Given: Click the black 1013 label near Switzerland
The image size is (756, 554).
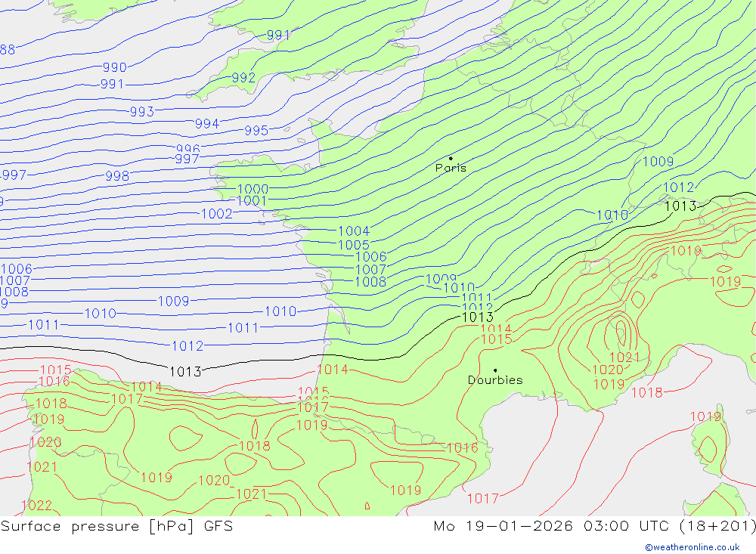Looking at the screenshot, I should coord(680,206).
